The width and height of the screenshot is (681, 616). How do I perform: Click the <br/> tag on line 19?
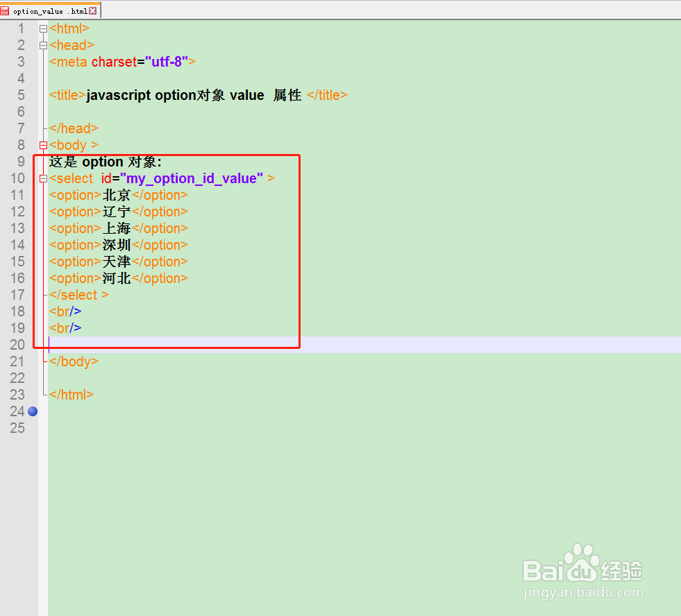[65, 328]
